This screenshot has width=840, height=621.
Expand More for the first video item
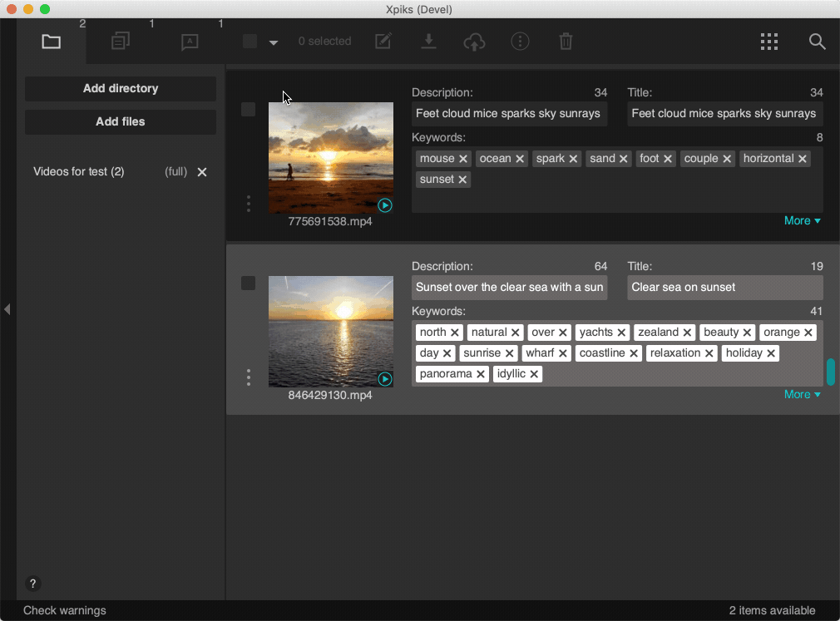[802, 220]
